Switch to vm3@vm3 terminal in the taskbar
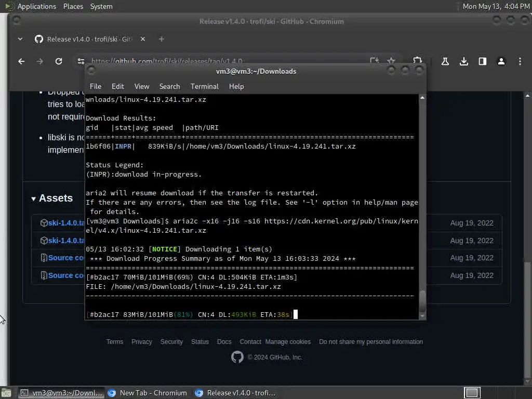This screenshot has height=399, width=532. 61,393
